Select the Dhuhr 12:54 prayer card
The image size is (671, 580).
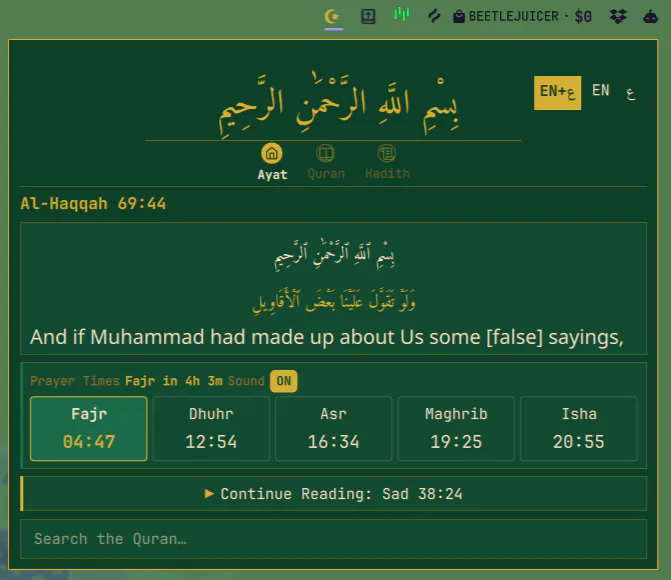[x=211, y=428]
